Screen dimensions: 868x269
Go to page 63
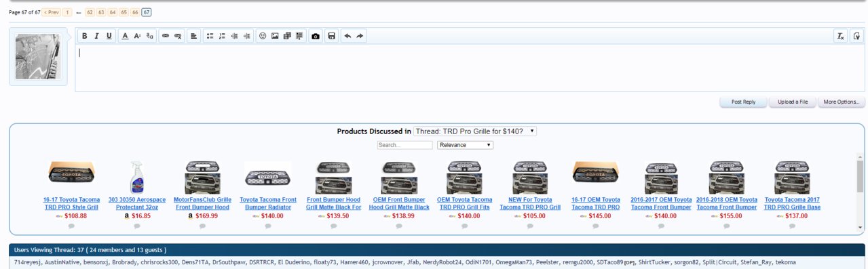pyautogui.click(x=101, y=12)
